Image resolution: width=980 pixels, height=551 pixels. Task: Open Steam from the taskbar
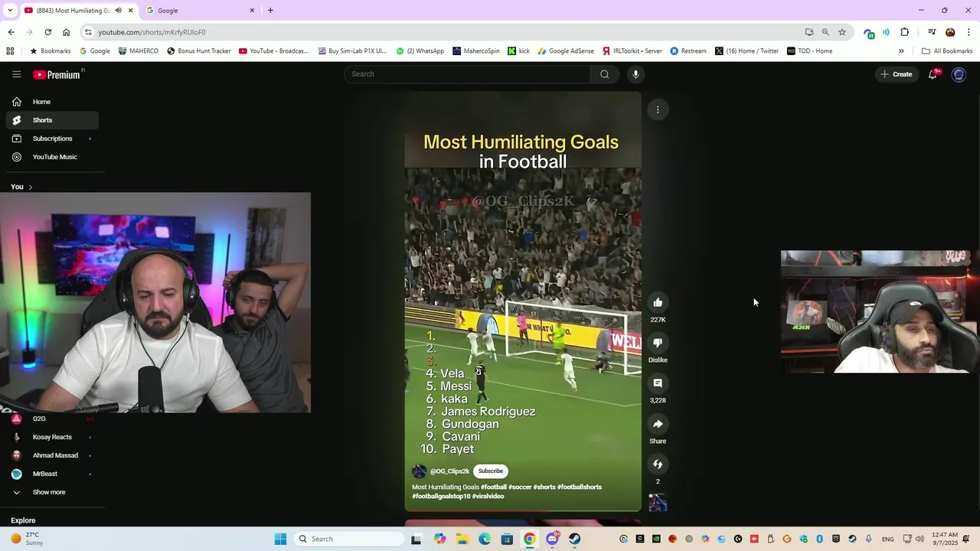click(x=574, y=539)
